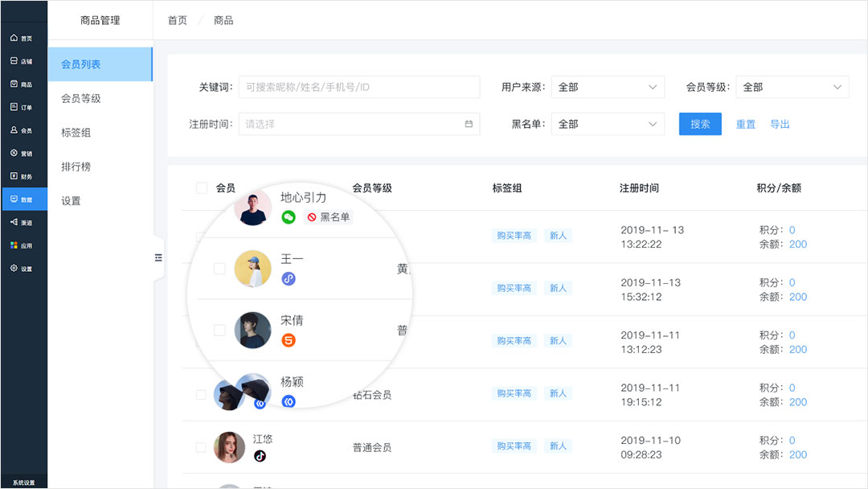Open the 会员 section in the dark sidebar
The image size is (868, 489).
[x=21, y=130]
